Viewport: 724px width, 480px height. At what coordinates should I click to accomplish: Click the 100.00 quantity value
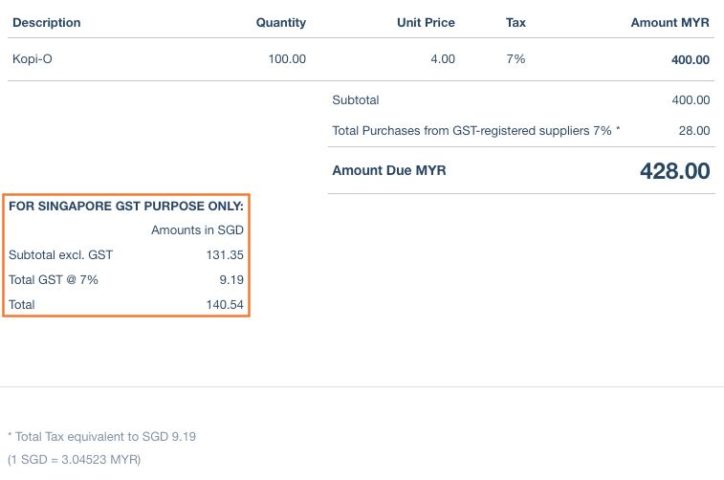pyautogui.click(x=287, y=59)
